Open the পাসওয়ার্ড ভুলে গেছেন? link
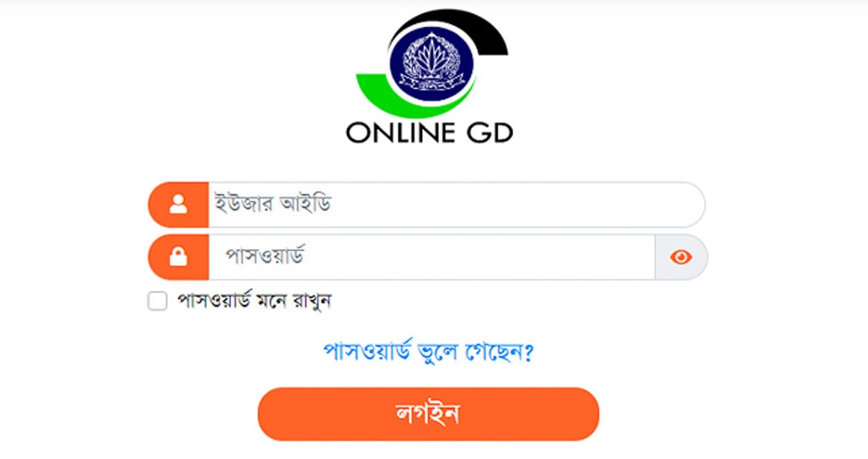The width and height of the screenshot is (868, 459). tap(429, 352)
